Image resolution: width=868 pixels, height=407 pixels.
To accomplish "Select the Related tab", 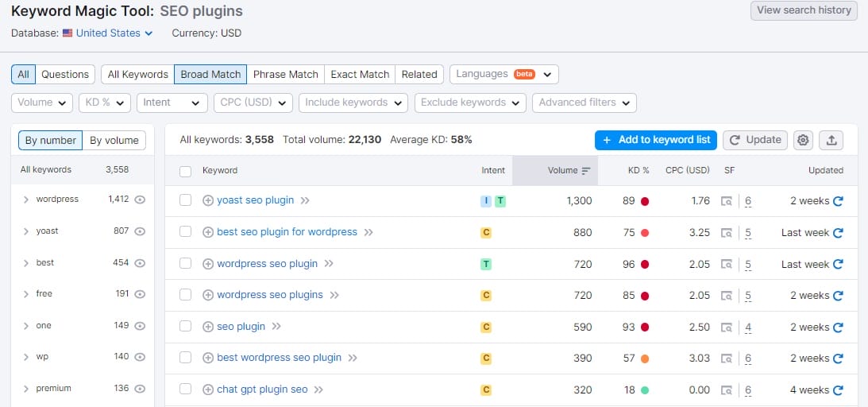I will [x=419, y=74].
